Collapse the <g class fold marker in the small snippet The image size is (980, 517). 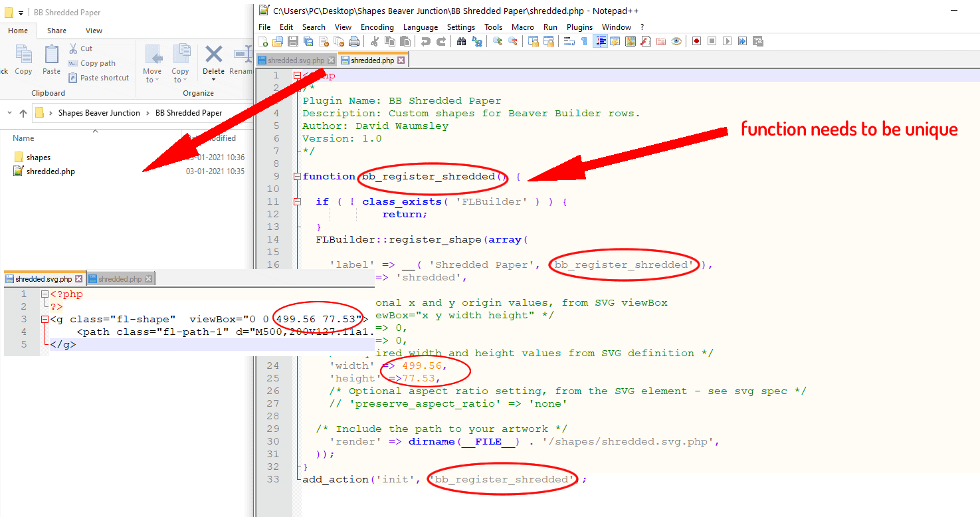[x=44, y=320]
